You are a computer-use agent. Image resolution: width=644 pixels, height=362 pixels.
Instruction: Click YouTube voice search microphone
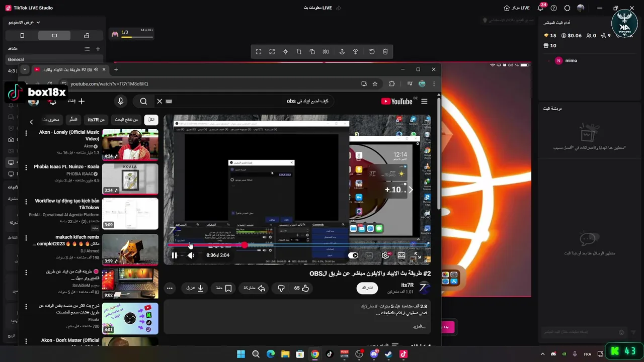(121, 101)
